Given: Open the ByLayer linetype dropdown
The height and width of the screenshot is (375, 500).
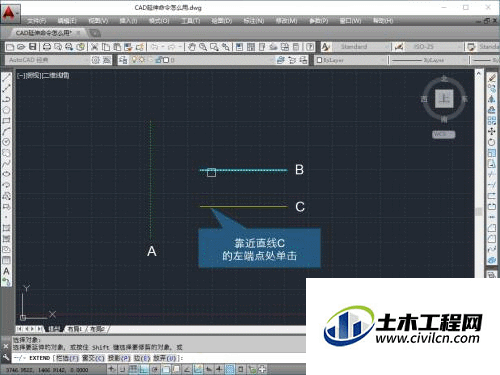Looking at the screenshot, I should pos(429,60).
